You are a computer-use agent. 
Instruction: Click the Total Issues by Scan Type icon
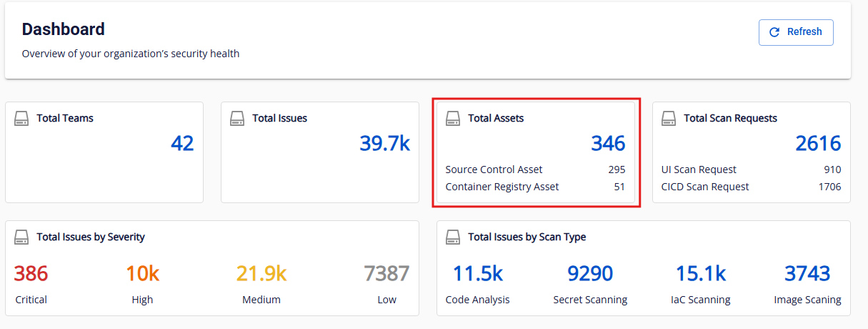point(453,237)
